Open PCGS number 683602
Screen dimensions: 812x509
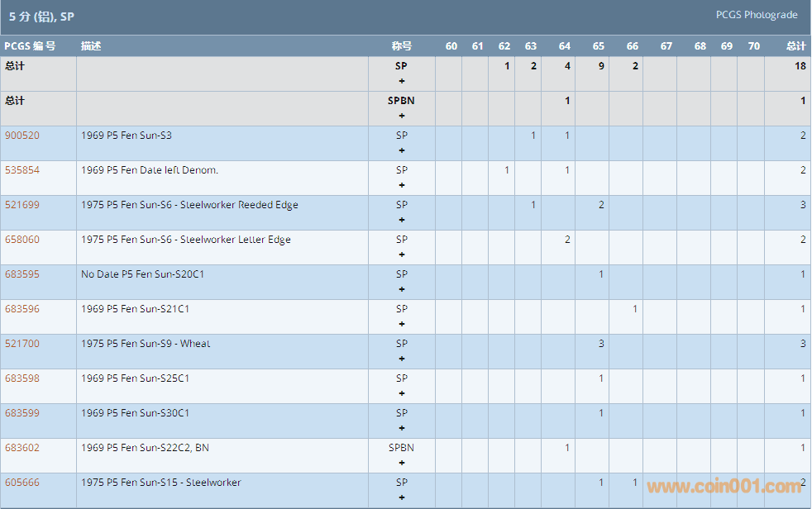pos(22,448)
